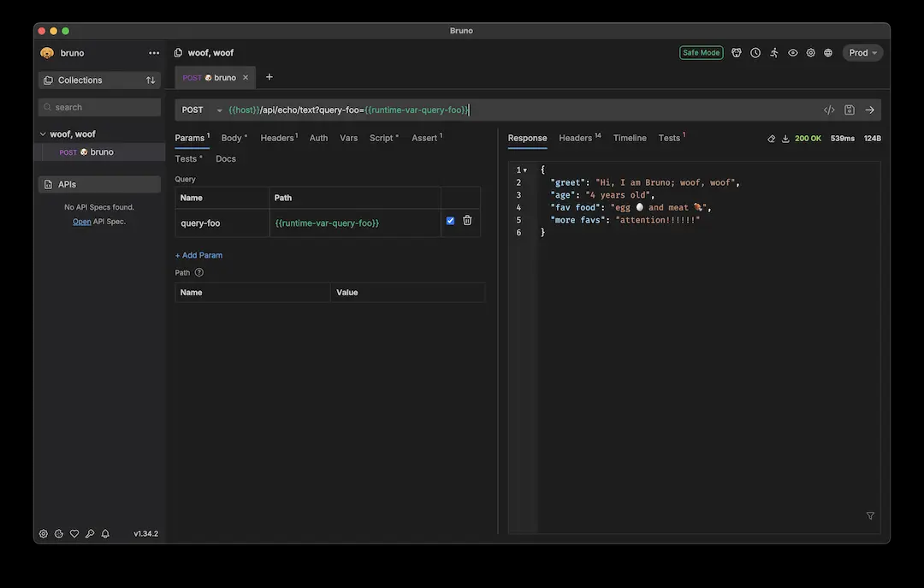
Task: Select the Params tab
Action: point(192,138)
